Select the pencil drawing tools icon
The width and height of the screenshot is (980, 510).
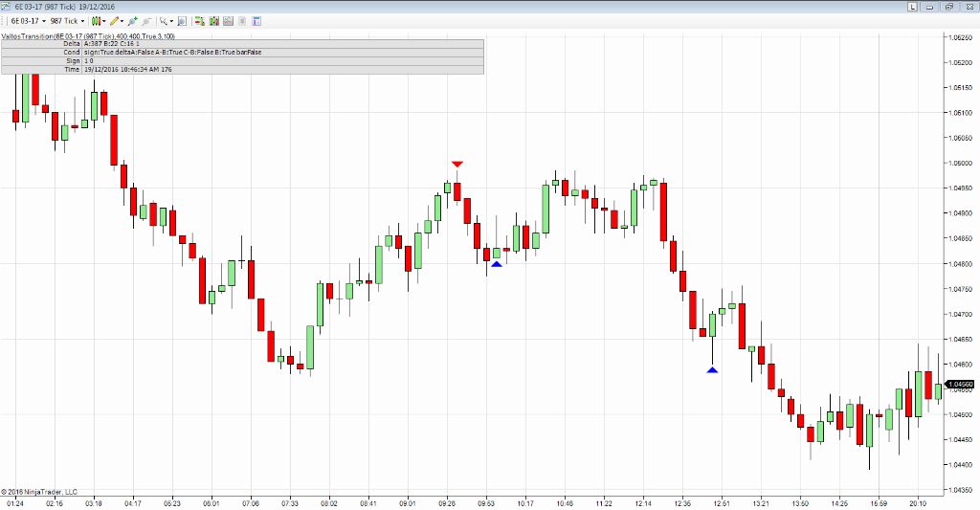coord(116,20)
